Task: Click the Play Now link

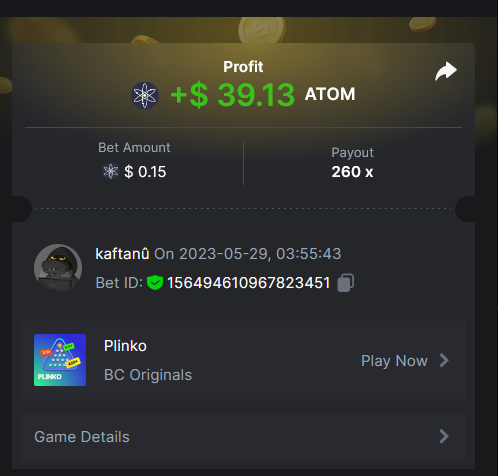Action: tap(394, 361)
